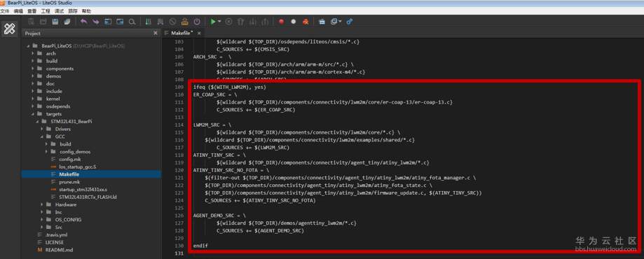Expand the Hardware folder
This screenshot has width=644, height=259.
point(42,204)
